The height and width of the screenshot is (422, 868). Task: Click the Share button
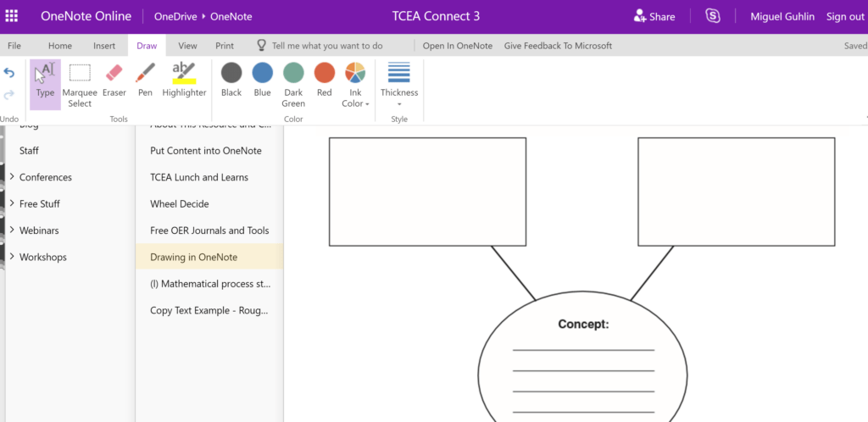point(654,17)
